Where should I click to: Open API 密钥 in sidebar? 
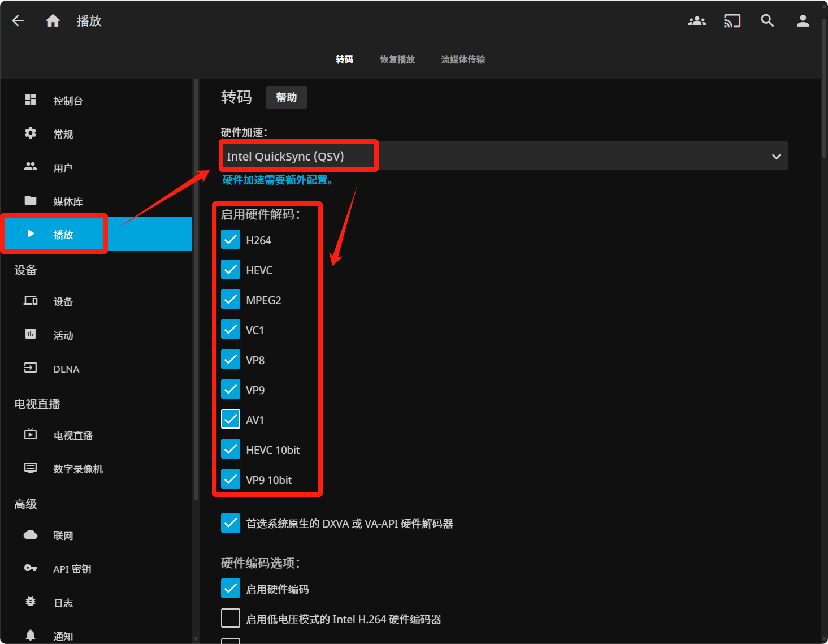[72, 569]
